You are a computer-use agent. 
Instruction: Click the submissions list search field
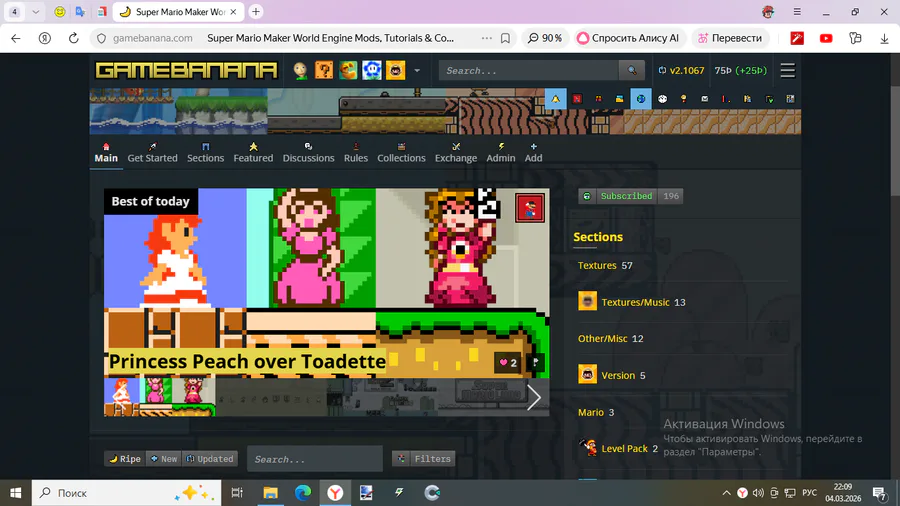(315, 459)
